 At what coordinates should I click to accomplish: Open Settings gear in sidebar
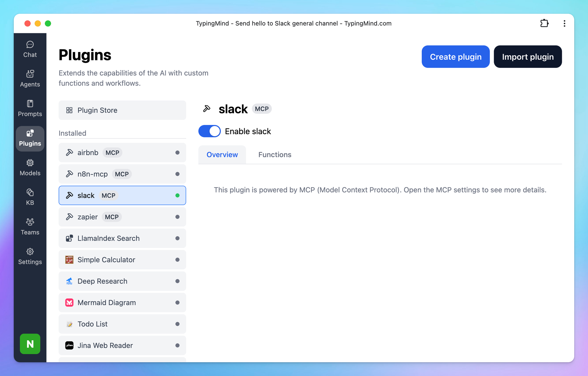point(30,252)
